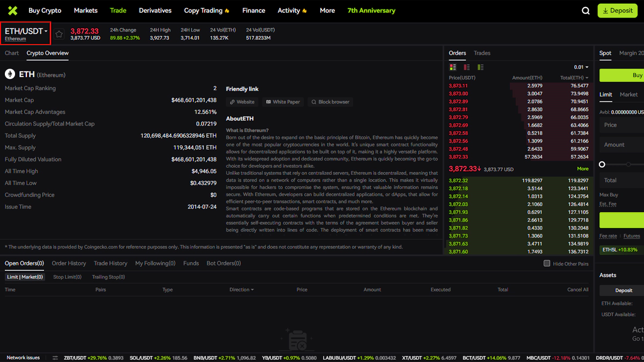Select the Limit | Market(0) order filter

coord(25,277)
